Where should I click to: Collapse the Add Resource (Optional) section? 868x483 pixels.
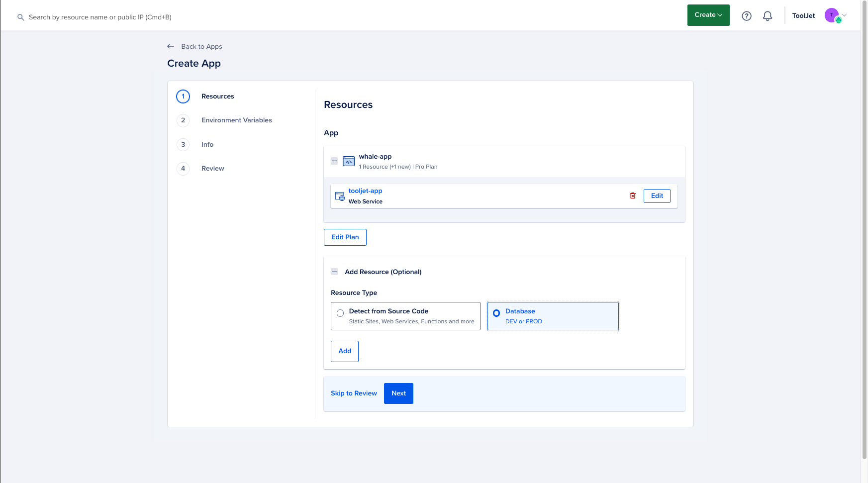(334, 272)
